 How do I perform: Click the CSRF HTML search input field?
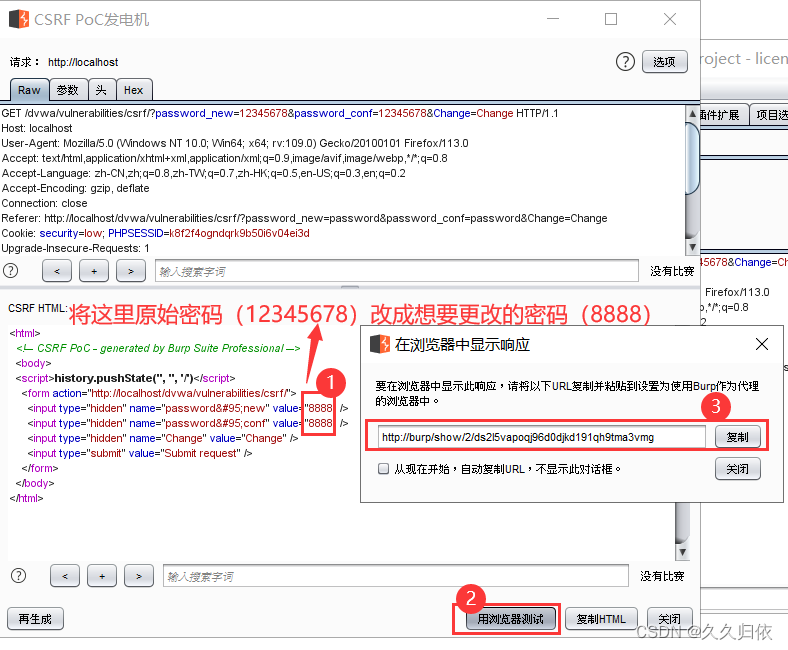pos(396,576)
